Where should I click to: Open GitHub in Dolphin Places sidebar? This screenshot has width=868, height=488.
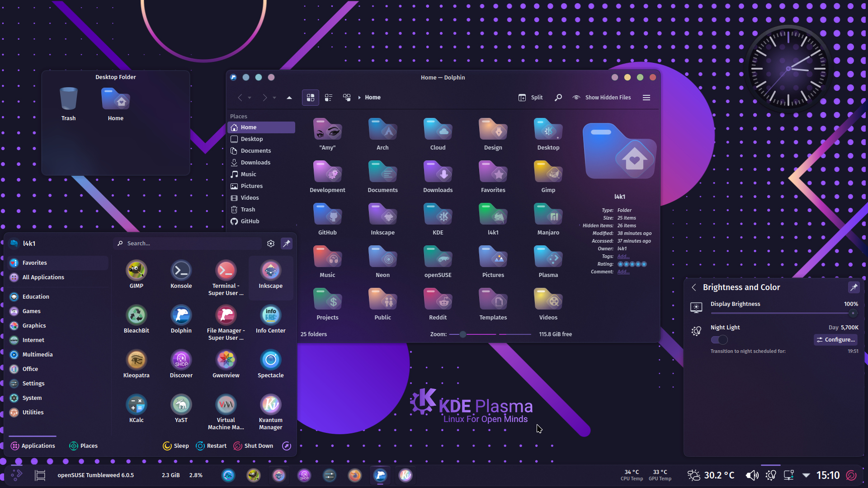tap(261, 221)
